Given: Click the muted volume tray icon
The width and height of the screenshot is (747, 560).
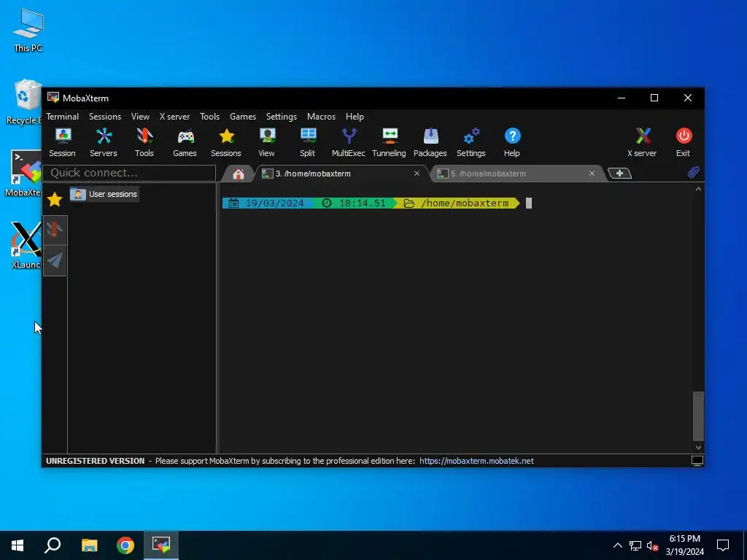Looking at the screenshot, I should point(653,545).
